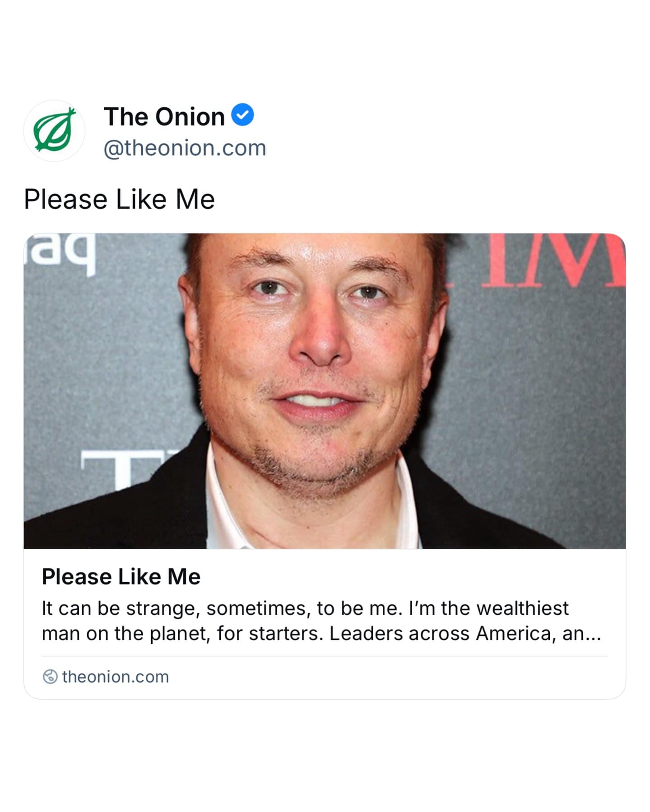The image size is (650, 812).
Task: Click the @theonion.com handle
Action: click(x=185, y=148)
